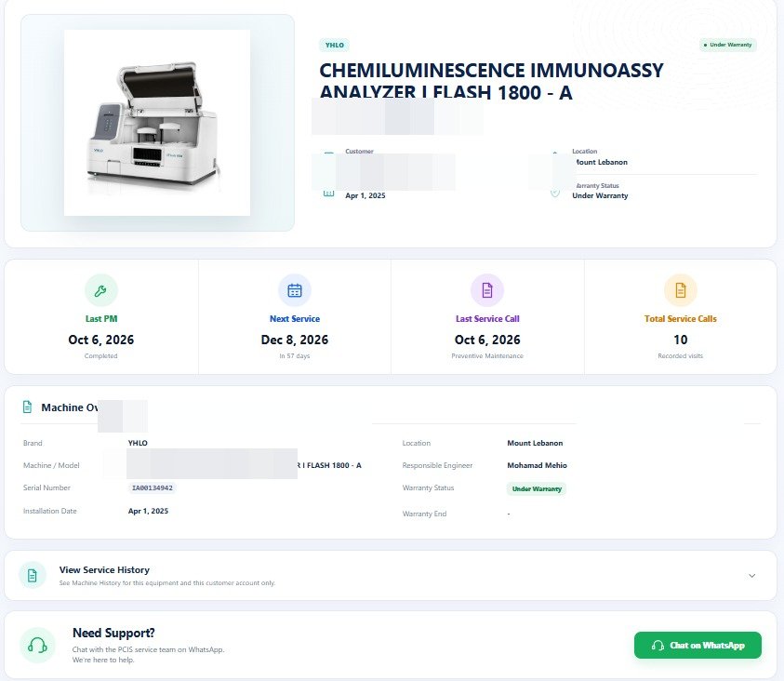784x681 pixels.
Task: Click the Apr 1, 2025 date in header
Action: (365, 195)
